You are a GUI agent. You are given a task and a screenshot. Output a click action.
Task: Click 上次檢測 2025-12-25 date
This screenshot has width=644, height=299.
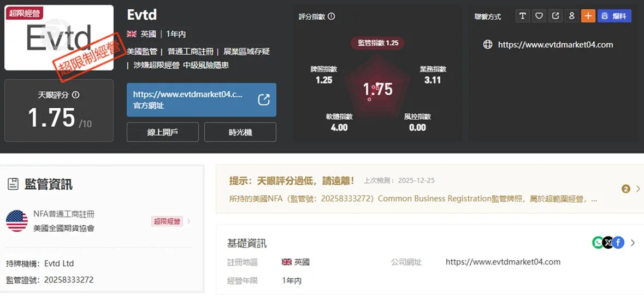[399, 180]
